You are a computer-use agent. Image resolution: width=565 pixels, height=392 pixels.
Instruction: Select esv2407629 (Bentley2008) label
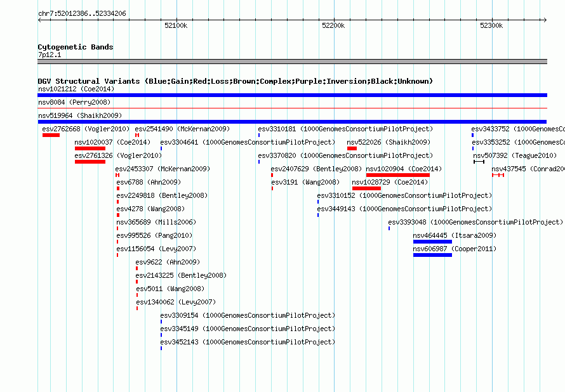pos(316,169)
